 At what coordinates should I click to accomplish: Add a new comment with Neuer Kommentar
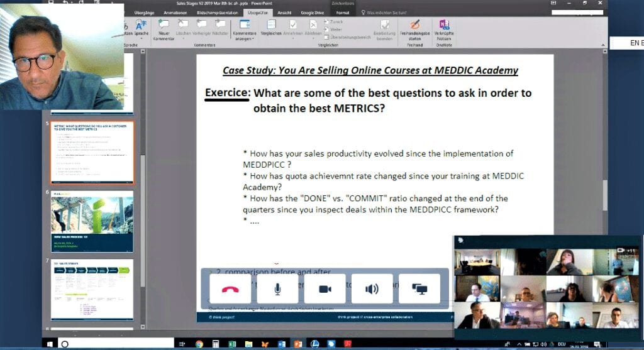[164, 30]
